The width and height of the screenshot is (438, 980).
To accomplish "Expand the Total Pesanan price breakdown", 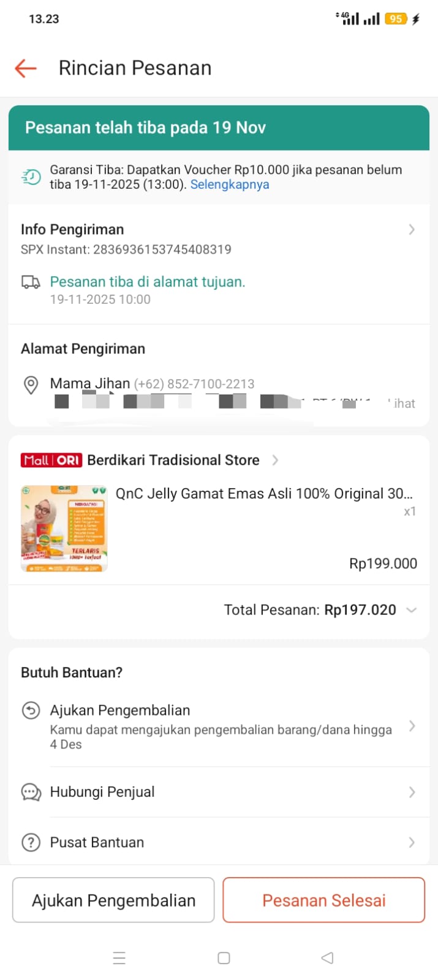I will click(x=412, y=610).
